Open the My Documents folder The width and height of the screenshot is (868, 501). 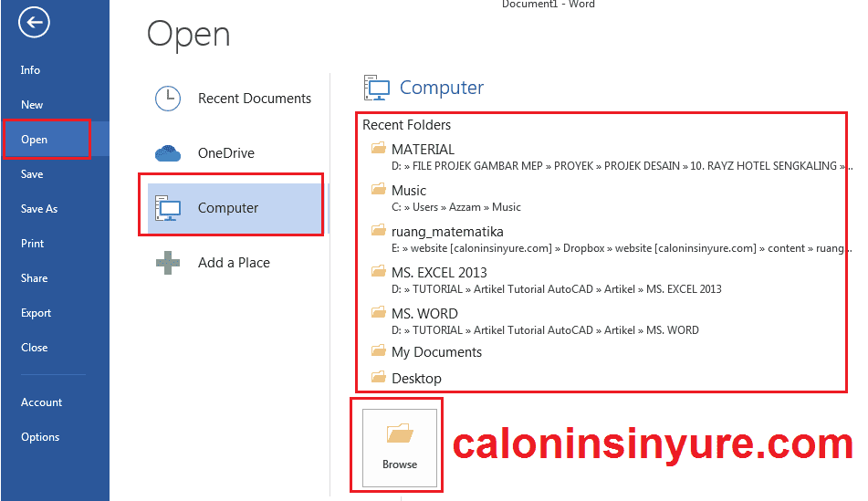(437, 352)
